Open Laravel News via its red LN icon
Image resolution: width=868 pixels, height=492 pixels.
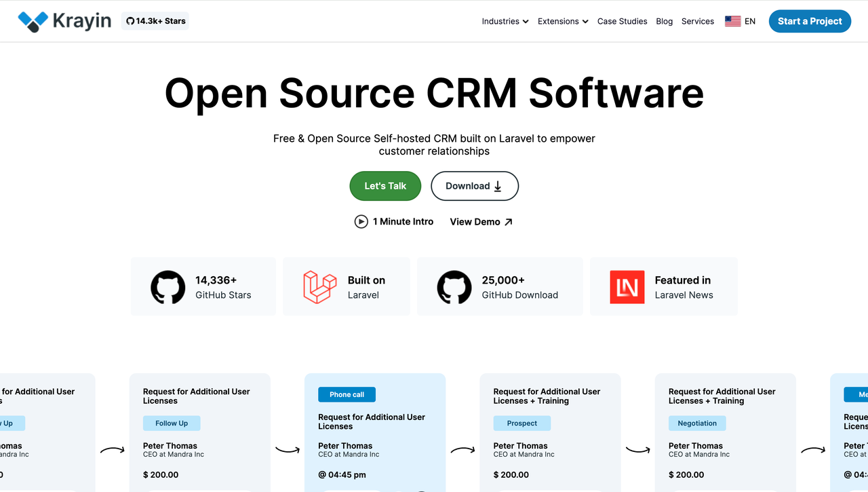(x=627, y=287)
